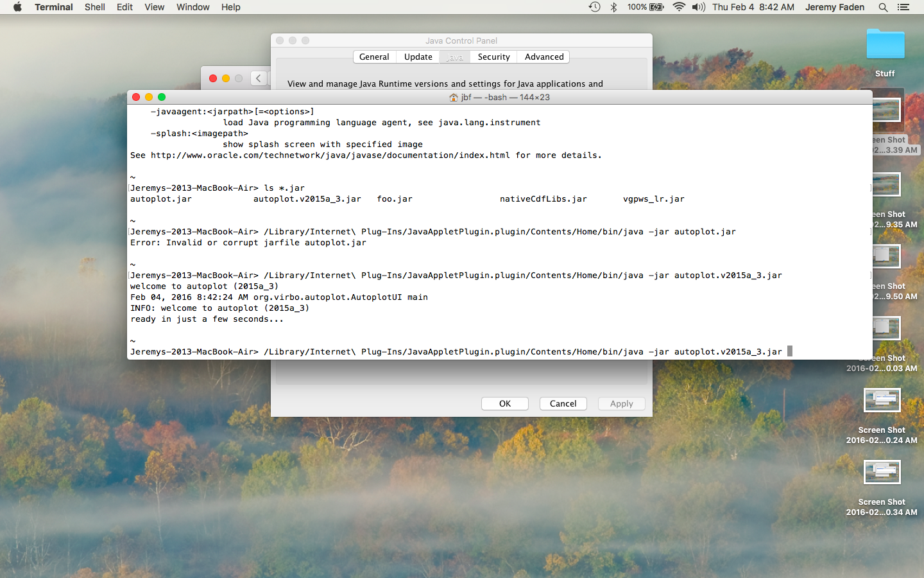The width and height of the screenshot is (924, 578).
Task: Click the volume menu bar icon
Action: tap(699, 7)
